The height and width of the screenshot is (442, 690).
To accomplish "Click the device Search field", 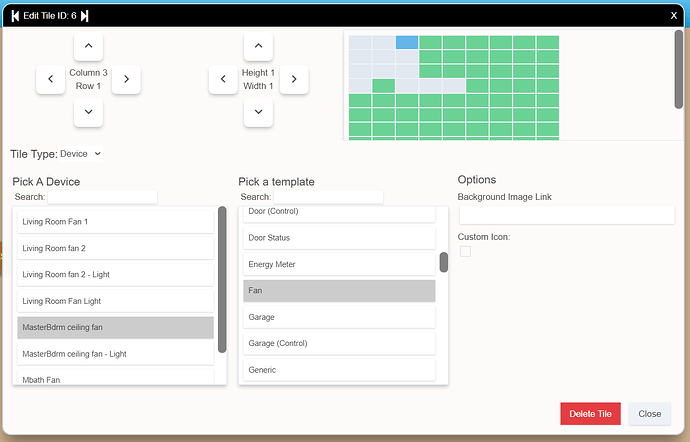I will [102, 197].
